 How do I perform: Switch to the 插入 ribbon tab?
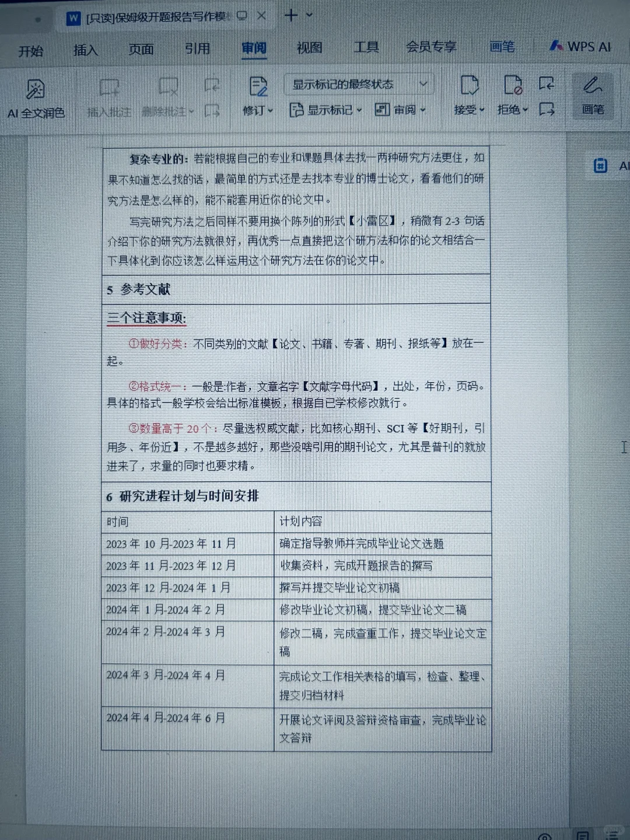(85, 50)
